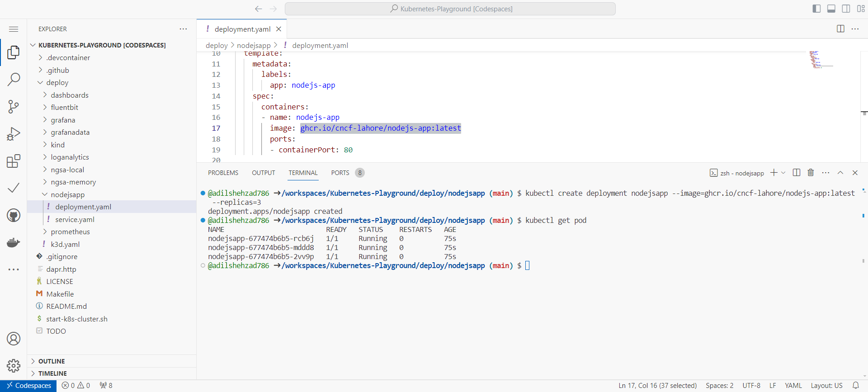868x392 pixels.
Task: Change end of line sequence via LF
Action: 773,386
